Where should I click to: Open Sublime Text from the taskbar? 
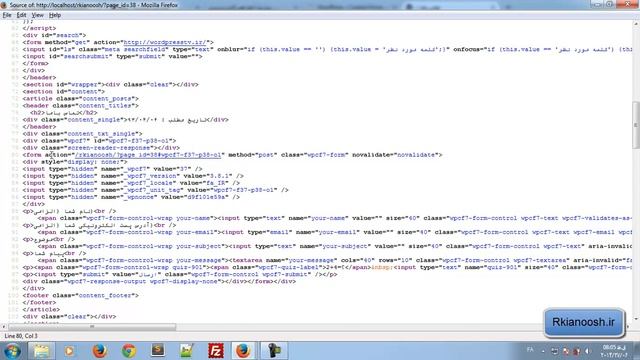[x=158, y=351]
